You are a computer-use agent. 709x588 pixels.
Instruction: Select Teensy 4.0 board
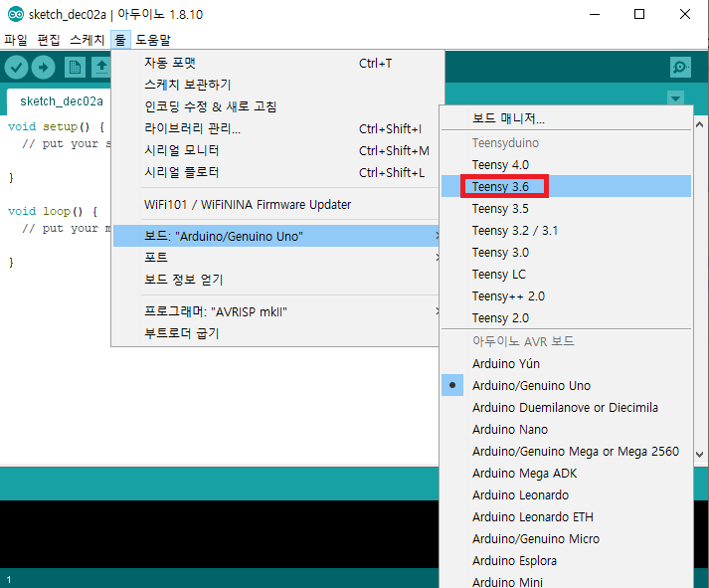566,164
